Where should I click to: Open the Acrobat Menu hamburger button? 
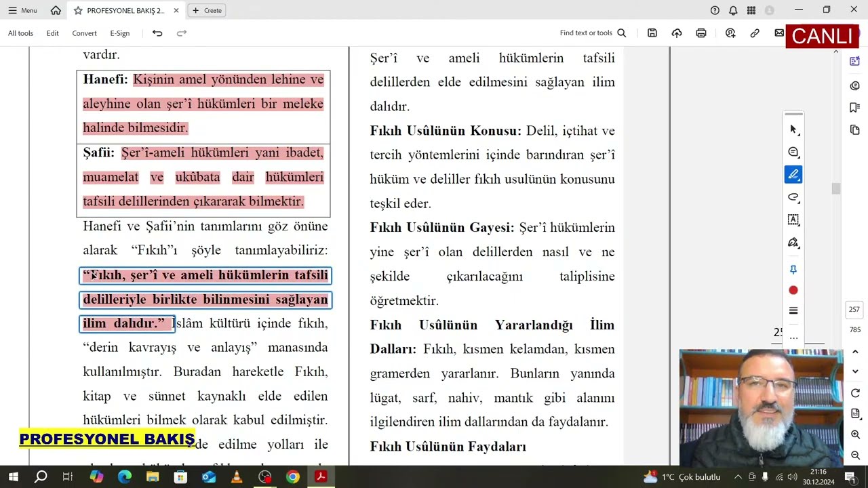click(x=22, y=10)
